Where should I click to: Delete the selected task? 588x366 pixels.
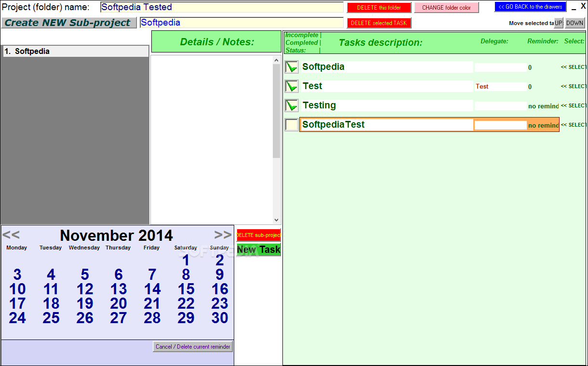[x=379, y=23]
